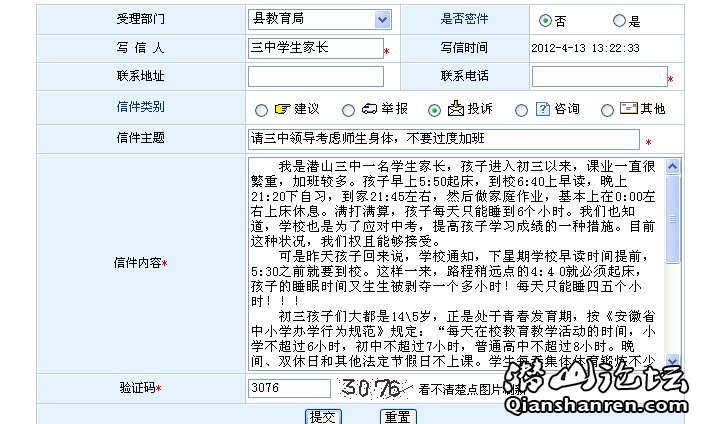The image size is (701, 424).
Task: Click the 受理部门 label
Action: point(140,19)
